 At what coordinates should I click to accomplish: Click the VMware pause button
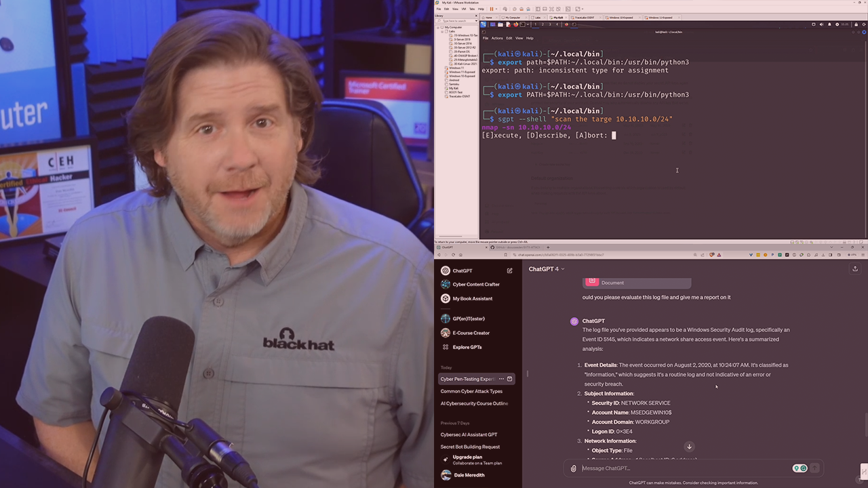(492, 9)
